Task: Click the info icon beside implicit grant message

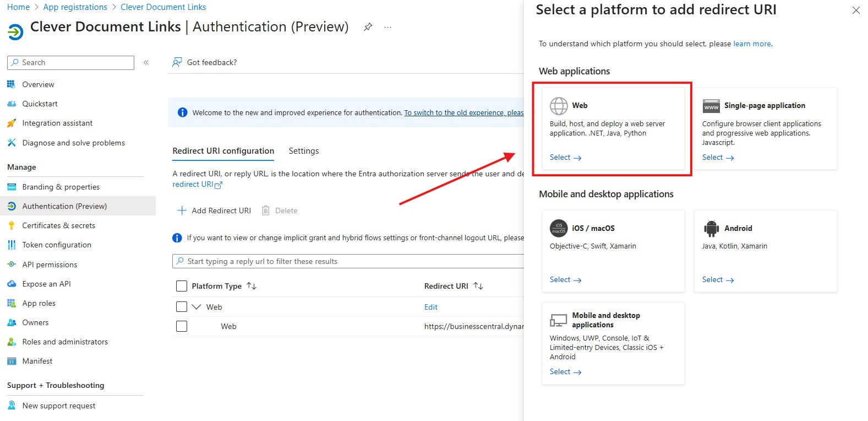Action: click(x=177, y=238)
